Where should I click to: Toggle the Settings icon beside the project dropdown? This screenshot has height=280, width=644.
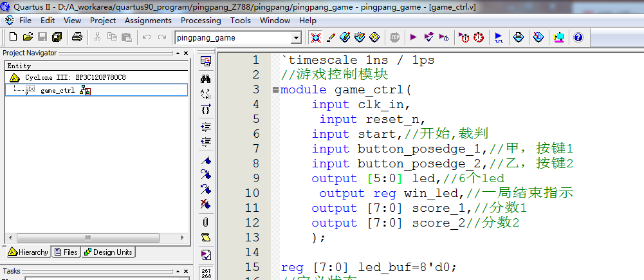coord(315,37)
